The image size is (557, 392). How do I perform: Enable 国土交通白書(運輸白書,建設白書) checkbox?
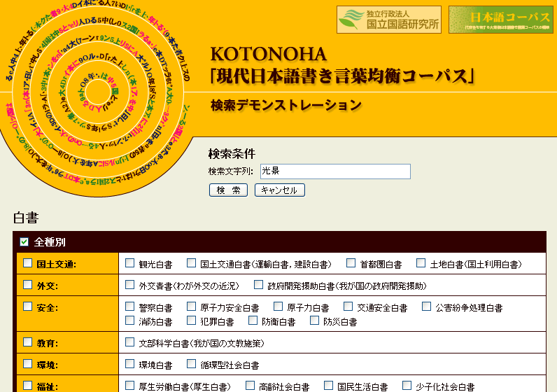coord(192,263)
